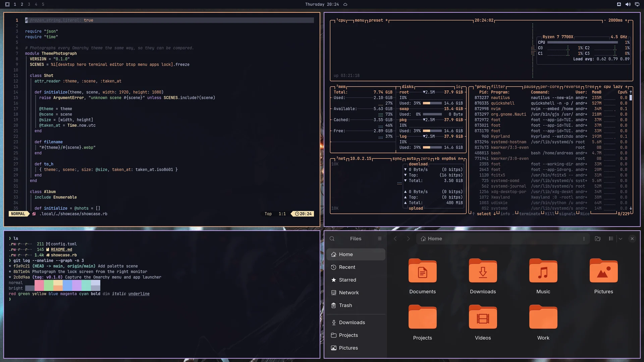Click the camera-search icon in the Files header
The height and width of the screenshot is (362, 644).
(x=598, y=239)
